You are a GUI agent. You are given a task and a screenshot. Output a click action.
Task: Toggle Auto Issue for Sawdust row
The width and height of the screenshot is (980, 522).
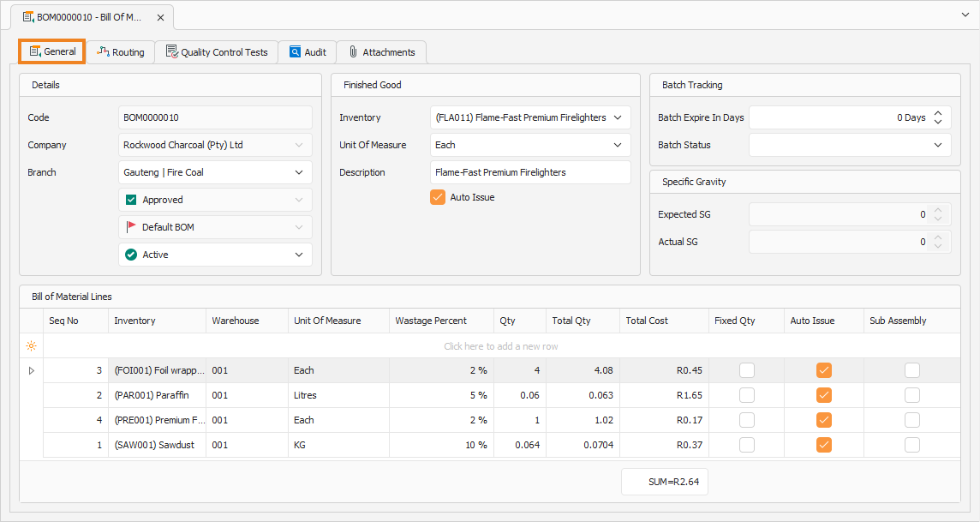point(824,445)
